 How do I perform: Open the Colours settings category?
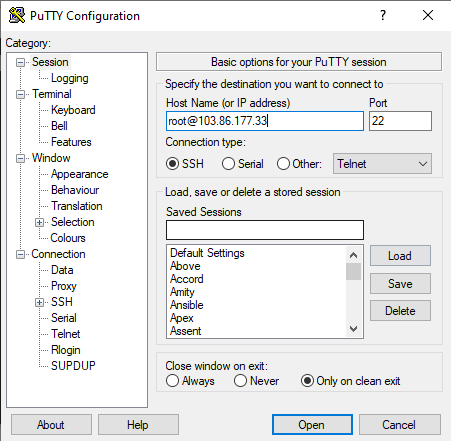point(68,238)
